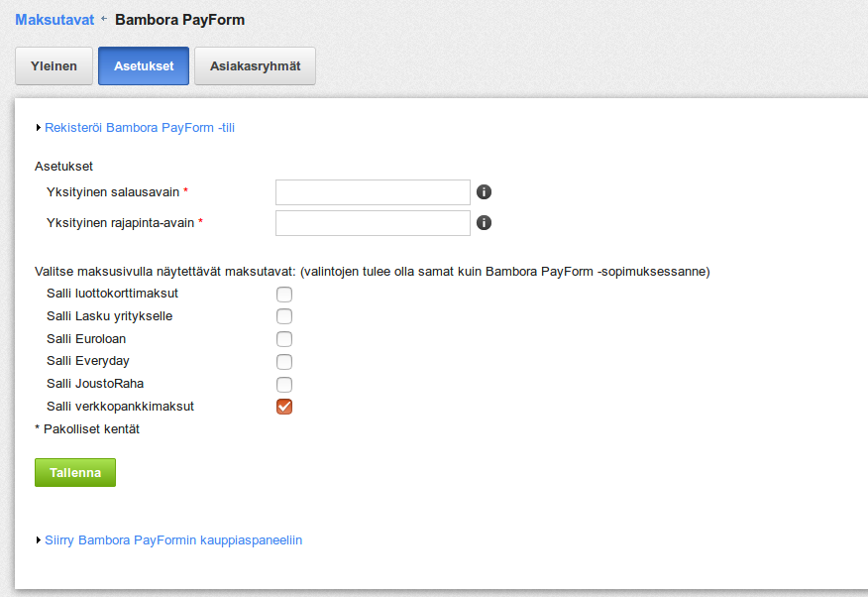Click the Pakolliset kentät note

point(87,429)
